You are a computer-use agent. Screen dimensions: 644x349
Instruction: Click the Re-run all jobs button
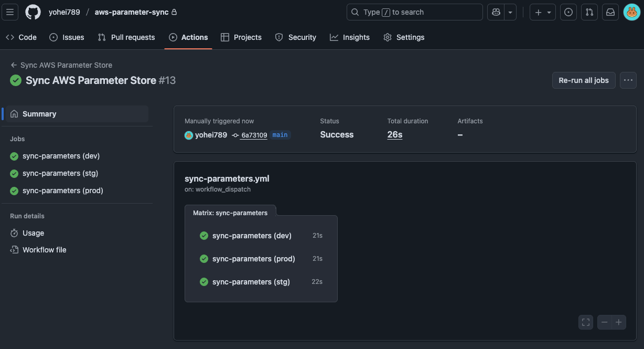583,80
